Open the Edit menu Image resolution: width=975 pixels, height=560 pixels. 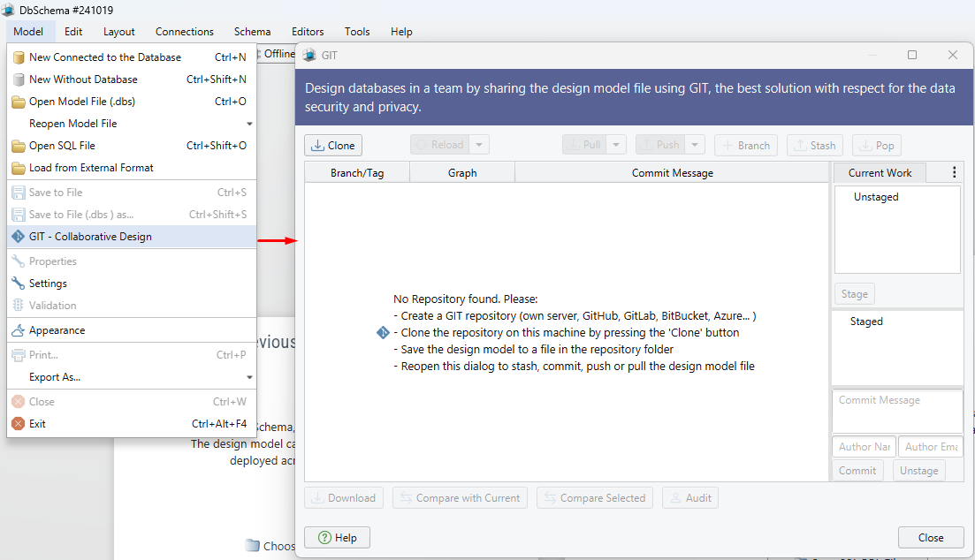coord(73,32)
